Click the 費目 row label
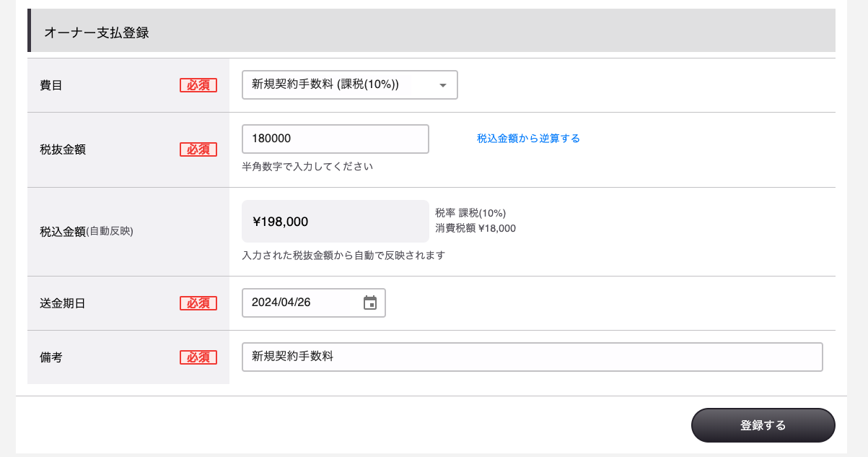Screen dimensions: 868x457 (x=51, y=85)
